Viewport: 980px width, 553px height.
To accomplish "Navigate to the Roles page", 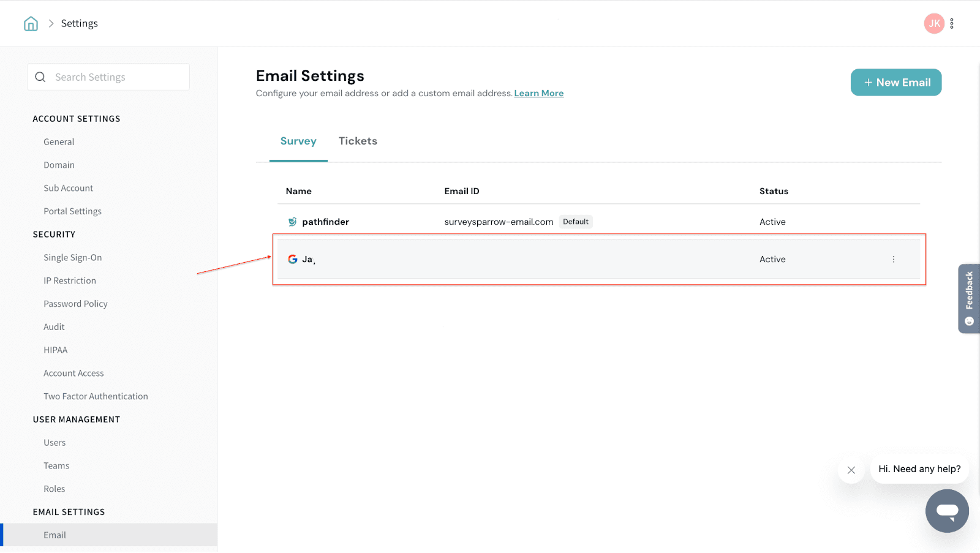I will pos(54,489).
